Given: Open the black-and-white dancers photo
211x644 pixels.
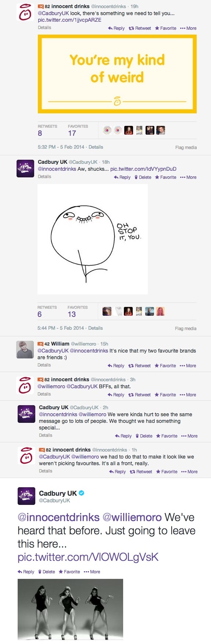Looking at the screenshot, I should [70, 609].
